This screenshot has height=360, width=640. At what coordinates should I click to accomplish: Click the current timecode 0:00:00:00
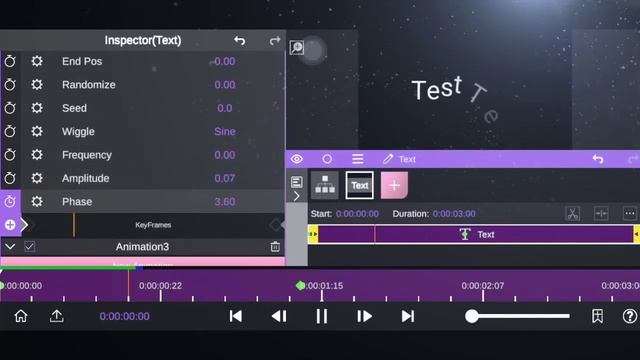tap(124, 316)
